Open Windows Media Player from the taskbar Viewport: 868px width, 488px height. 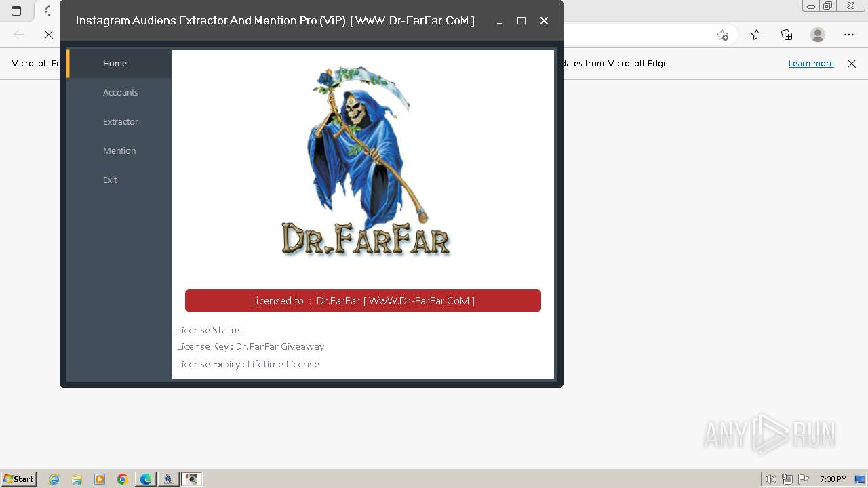tap(100, 479)
